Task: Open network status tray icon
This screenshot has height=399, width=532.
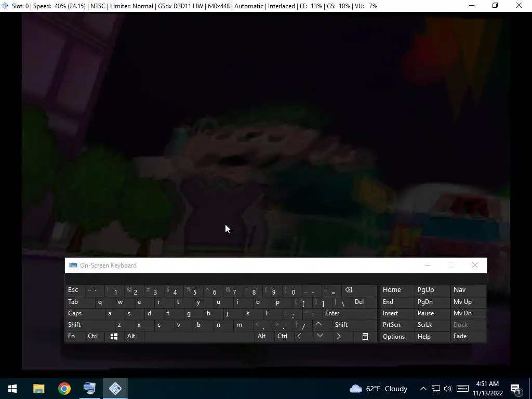Action: coord(436,389)
